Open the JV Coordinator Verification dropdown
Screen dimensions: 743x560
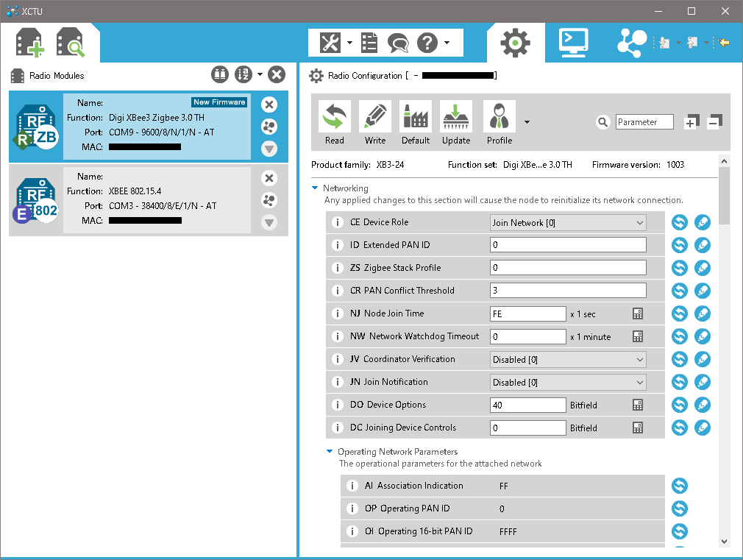(x=568, y=359)
